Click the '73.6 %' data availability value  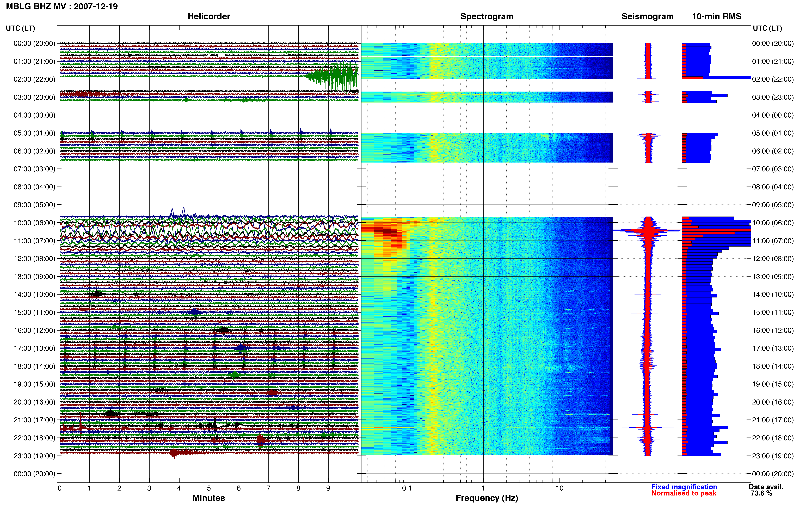[x=761, y=493]
